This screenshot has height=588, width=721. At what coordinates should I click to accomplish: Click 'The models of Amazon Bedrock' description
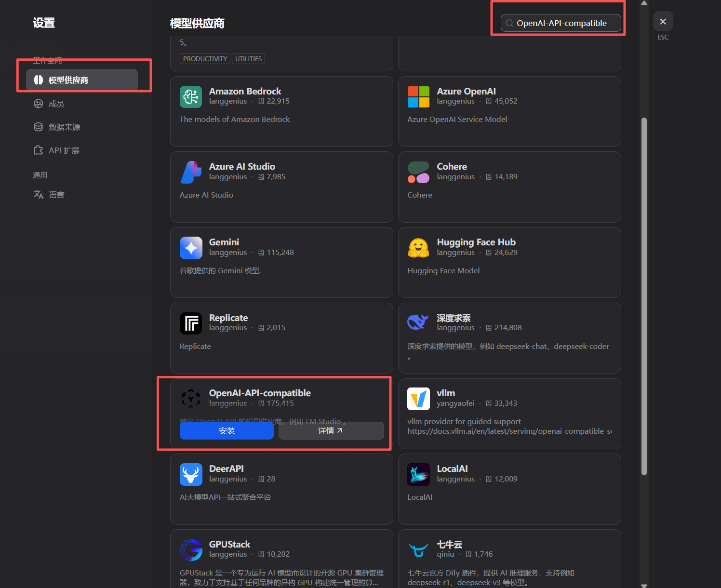click(x=235, y=119)
